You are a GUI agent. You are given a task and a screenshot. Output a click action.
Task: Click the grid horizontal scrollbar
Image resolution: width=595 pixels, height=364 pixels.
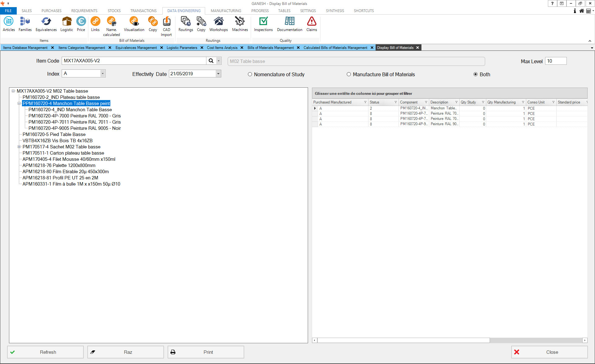(x=403, y=340)
